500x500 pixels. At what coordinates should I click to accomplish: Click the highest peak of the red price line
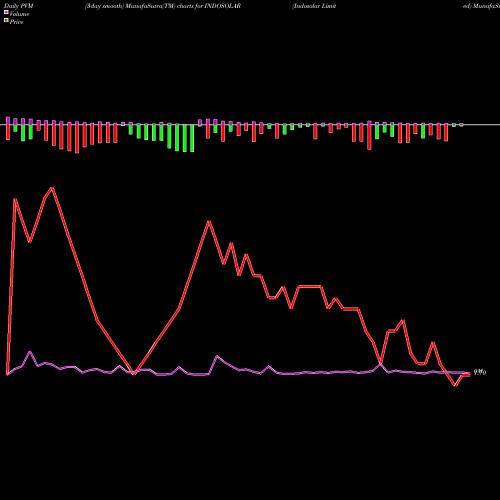coord(52,188)
